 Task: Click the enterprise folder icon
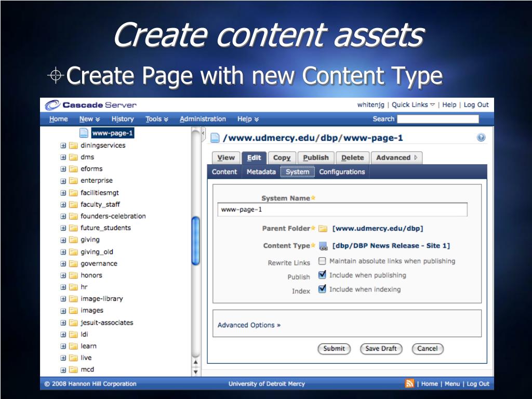(73, 181)
